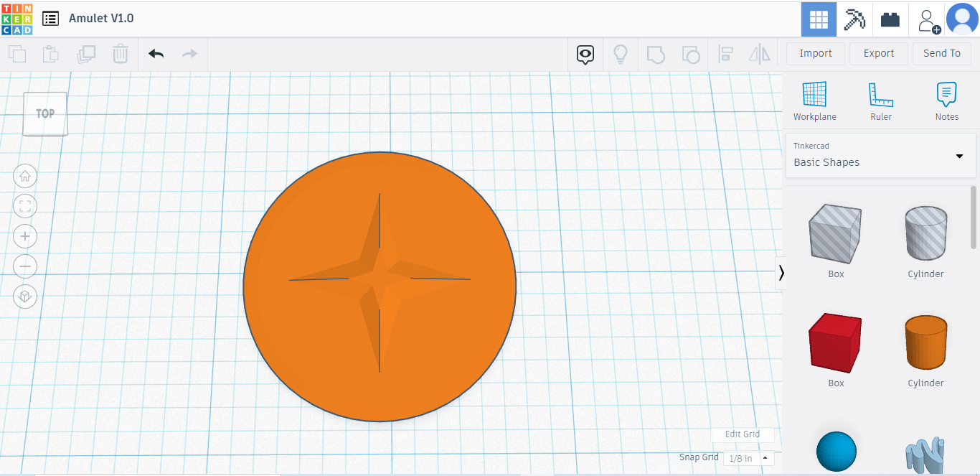Pick the light blue Scribble shape
The width and height of the screenshot is (980, 476).
click(x=925, y=454)
